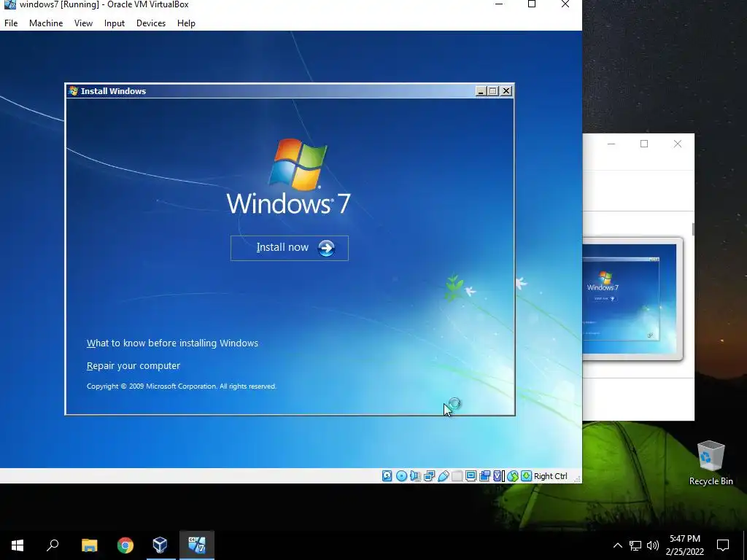Click the taskbar search magnifier icon

(x=53, y=545)
